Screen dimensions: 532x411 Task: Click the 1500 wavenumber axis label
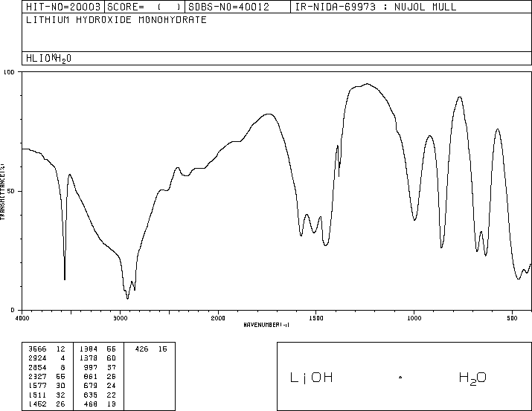315,317
